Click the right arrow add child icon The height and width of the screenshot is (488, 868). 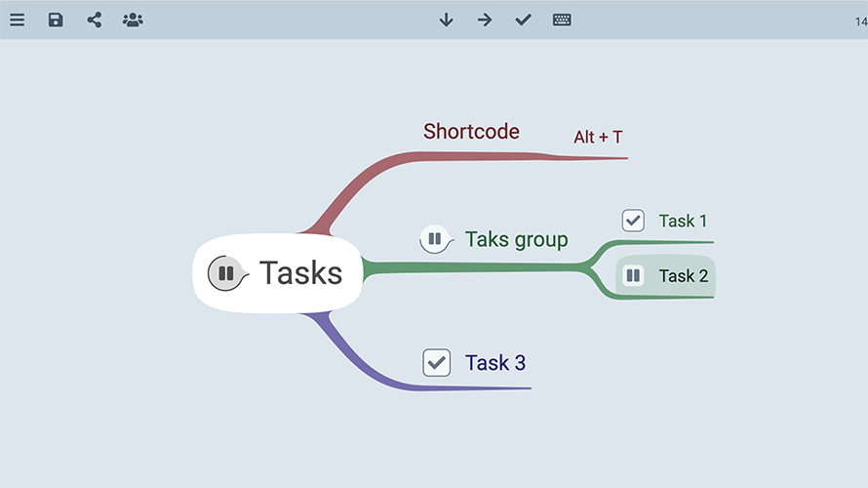[485, 20]
